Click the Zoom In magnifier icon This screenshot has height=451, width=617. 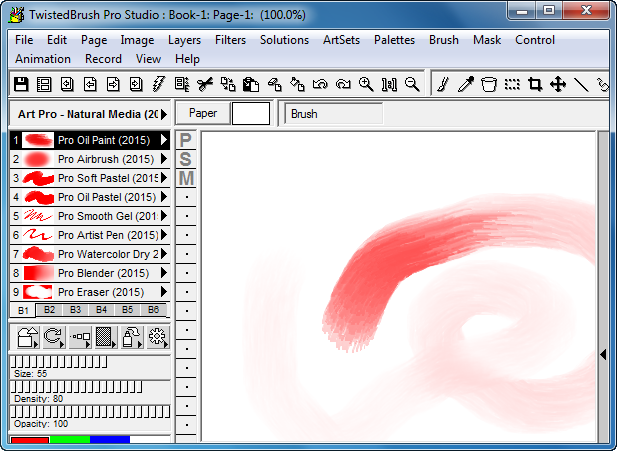(366, 85)
